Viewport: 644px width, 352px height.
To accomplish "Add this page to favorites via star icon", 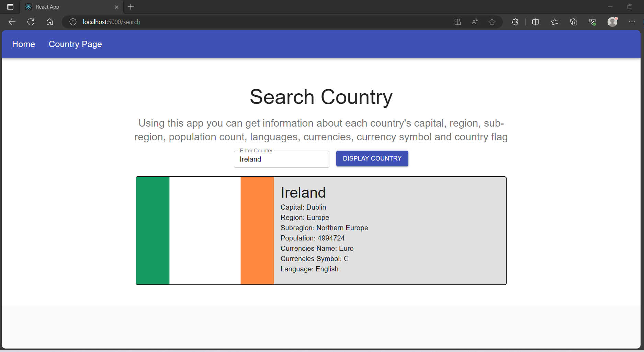I will pos(492,22).
